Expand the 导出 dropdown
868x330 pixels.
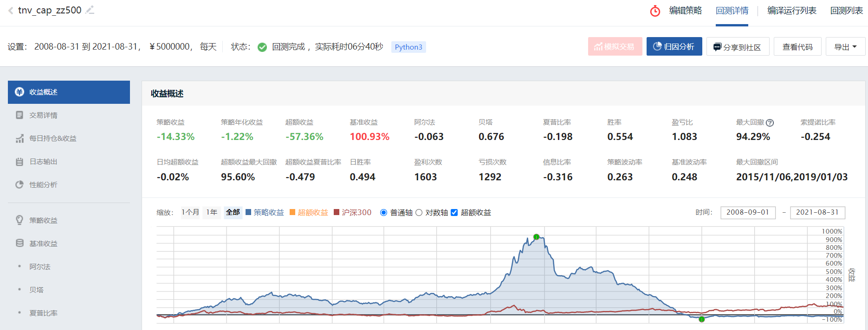coord(845,47)
